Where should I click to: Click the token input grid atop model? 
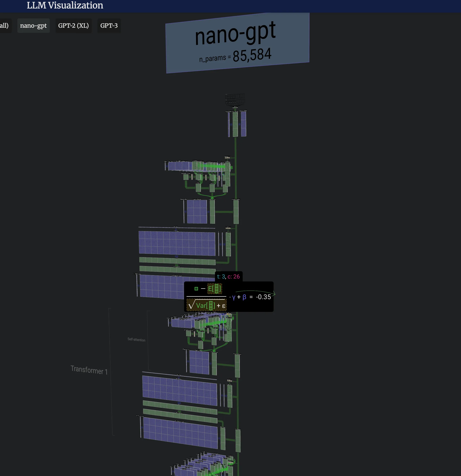(235, 99)
